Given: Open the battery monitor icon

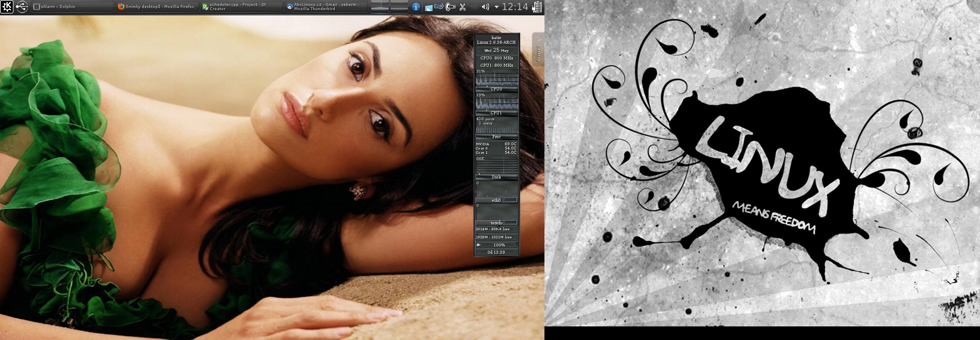Looking at the screenshot, I should [x=537, y=7].
